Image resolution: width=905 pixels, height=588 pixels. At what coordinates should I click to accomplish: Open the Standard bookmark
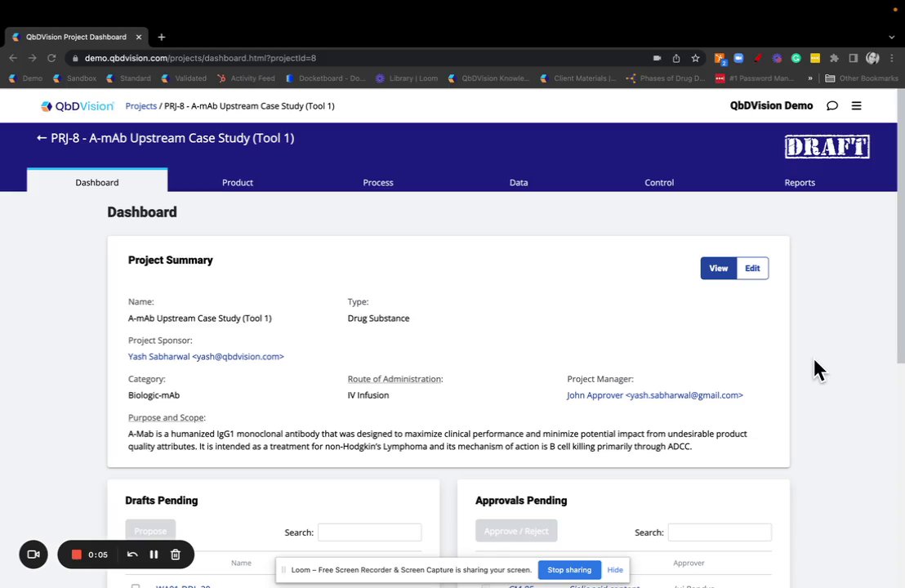pyautogui.click(x=129, y=78)
